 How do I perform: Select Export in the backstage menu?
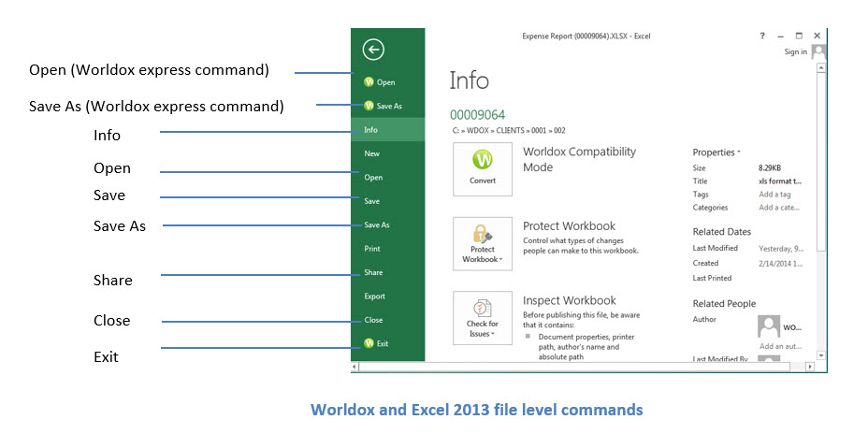(388, 297)
